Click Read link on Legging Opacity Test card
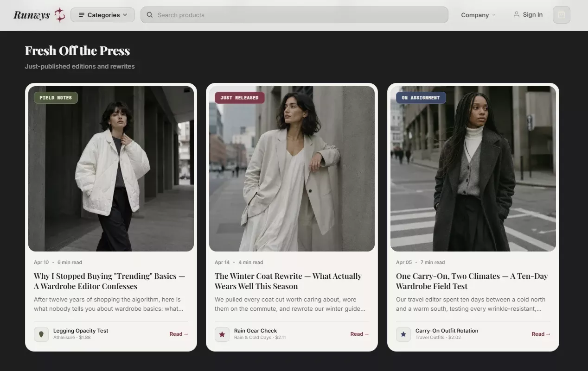Viewport: 588px width, 371px height. coord(179,334)
